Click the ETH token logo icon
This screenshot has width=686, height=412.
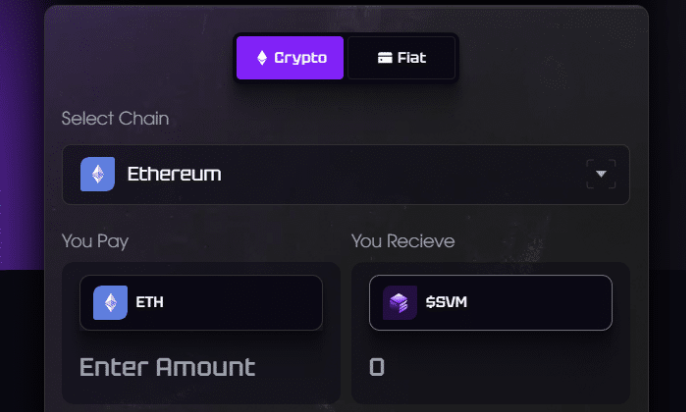tap(110, 303)
